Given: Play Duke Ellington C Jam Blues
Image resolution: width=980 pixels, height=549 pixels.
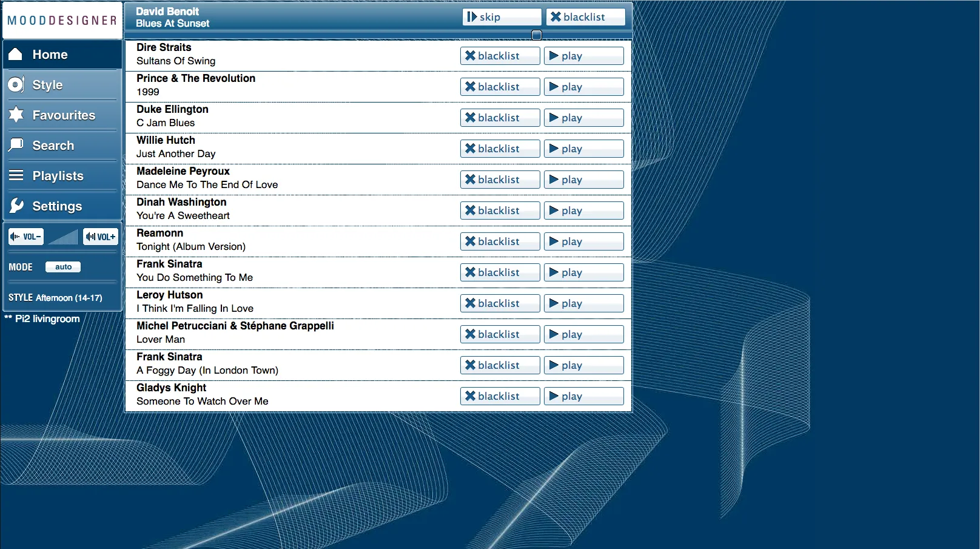Looking at the screenshot, I should coord(584,118).
